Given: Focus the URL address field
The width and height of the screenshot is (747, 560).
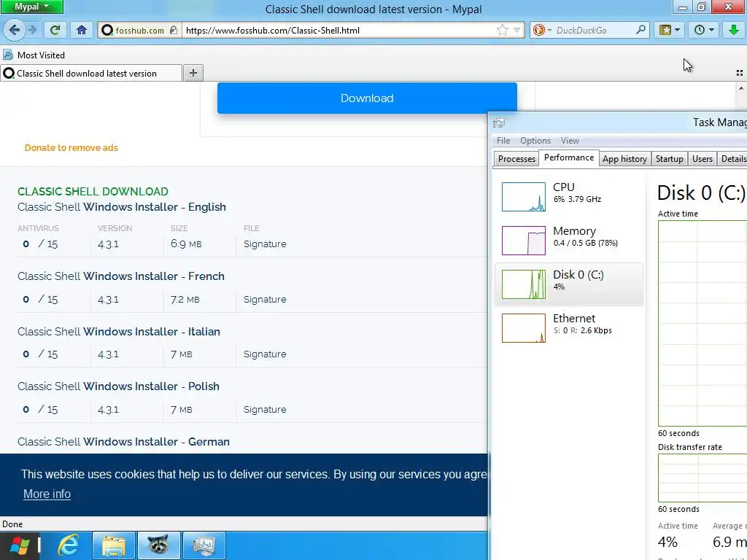Looking at the screenshot, I should click(338, 30).
